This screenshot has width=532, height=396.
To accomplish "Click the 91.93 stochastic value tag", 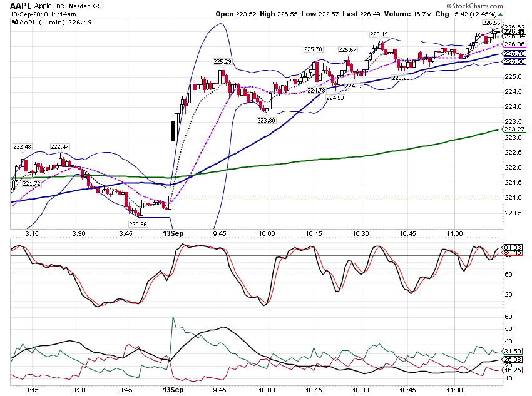I will click(x=513, y=248).
